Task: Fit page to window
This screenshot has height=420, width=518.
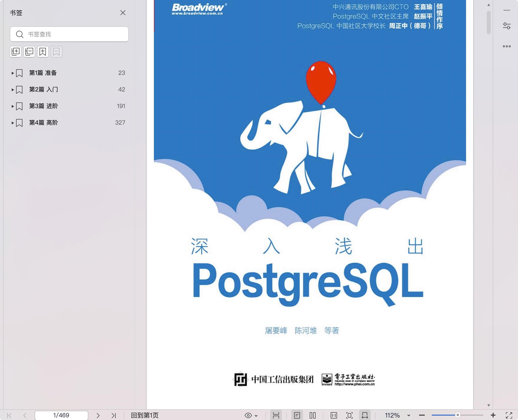Action: [x=349, y=415]
